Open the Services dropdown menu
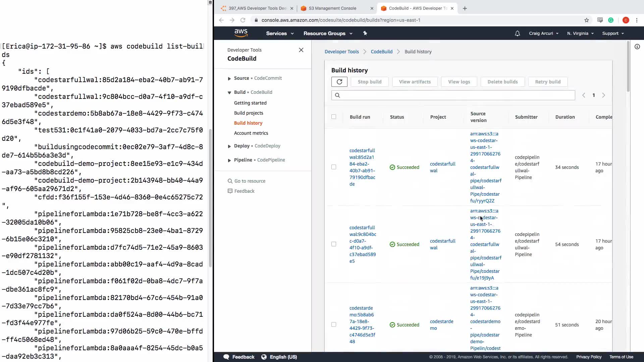The width and height of the screenshot is (644, 362). 280,34
